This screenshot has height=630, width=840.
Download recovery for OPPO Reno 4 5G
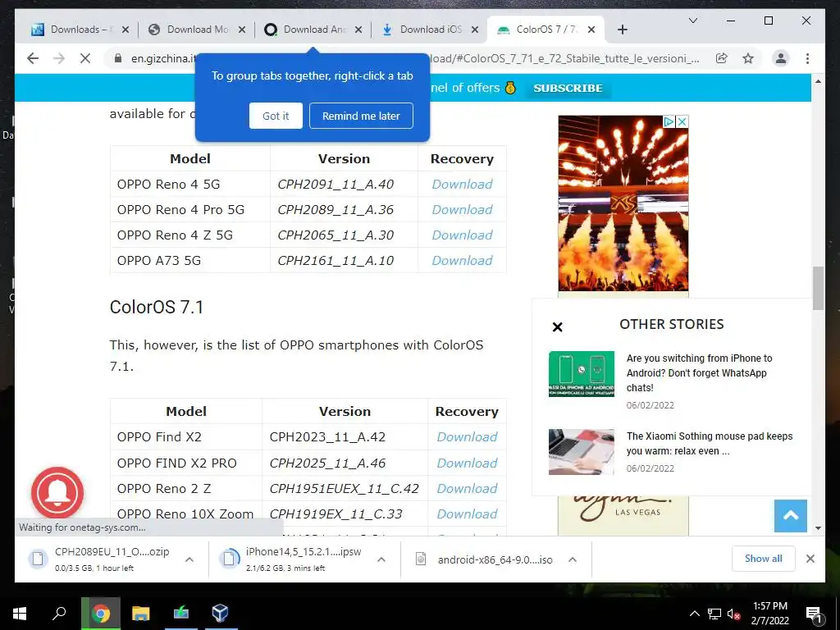click(462, 185)
